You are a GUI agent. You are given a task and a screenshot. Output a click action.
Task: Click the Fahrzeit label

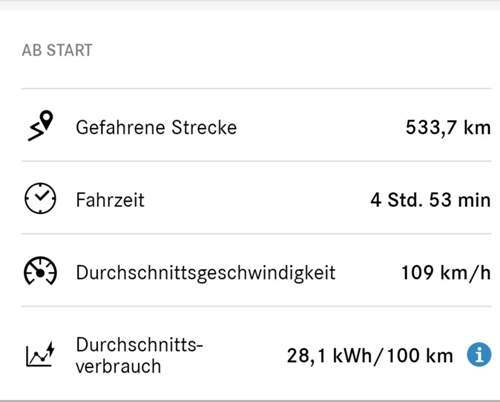[x=110, y=200]
